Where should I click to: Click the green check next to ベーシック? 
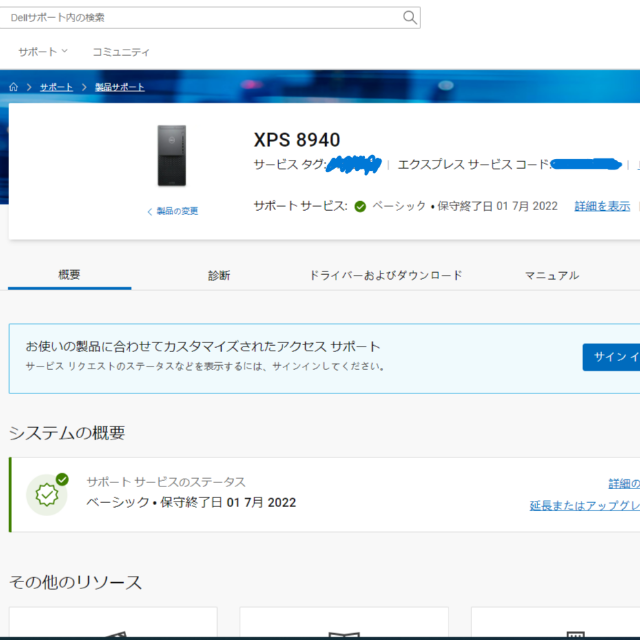point(360,207)
